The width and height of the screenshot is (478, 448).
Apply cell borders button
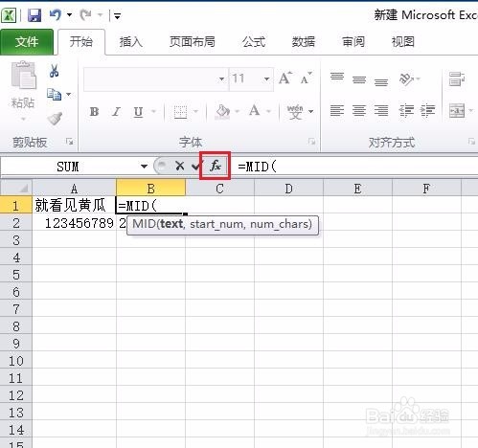(180, 112)
